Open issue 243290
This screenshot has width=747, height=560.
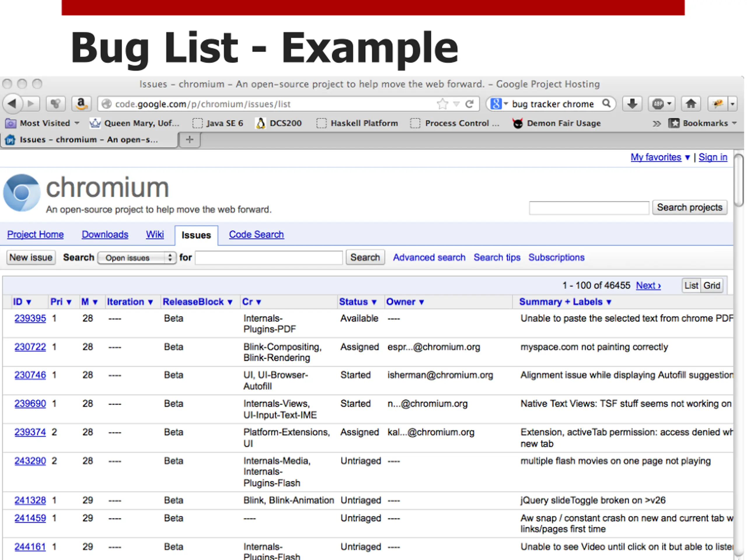pyautogui.click(x=30, y=461)
